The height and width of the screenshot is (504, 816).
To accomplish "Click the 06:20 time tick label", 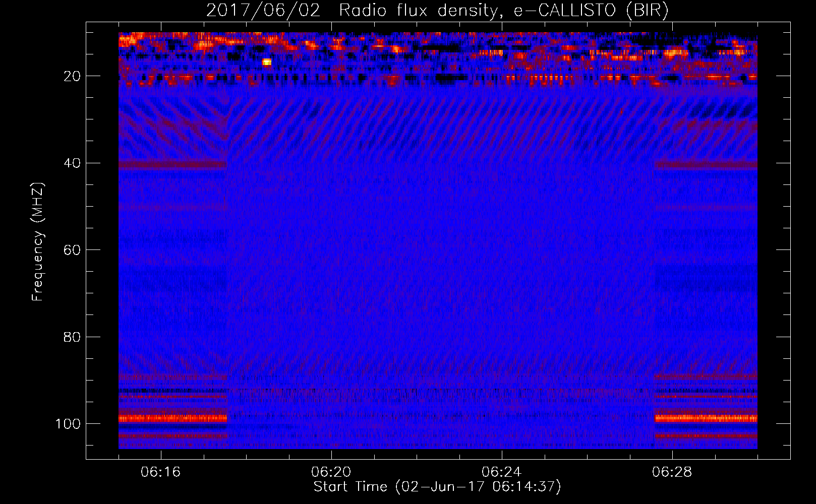I will tap(331, 472).
